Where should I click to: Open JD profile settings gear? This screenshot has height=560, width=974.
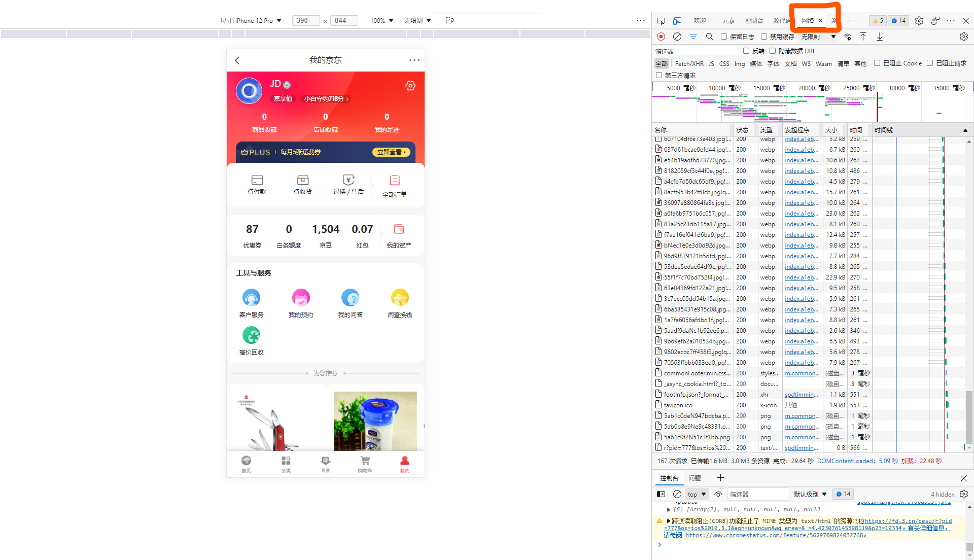(x=410, y=86)
